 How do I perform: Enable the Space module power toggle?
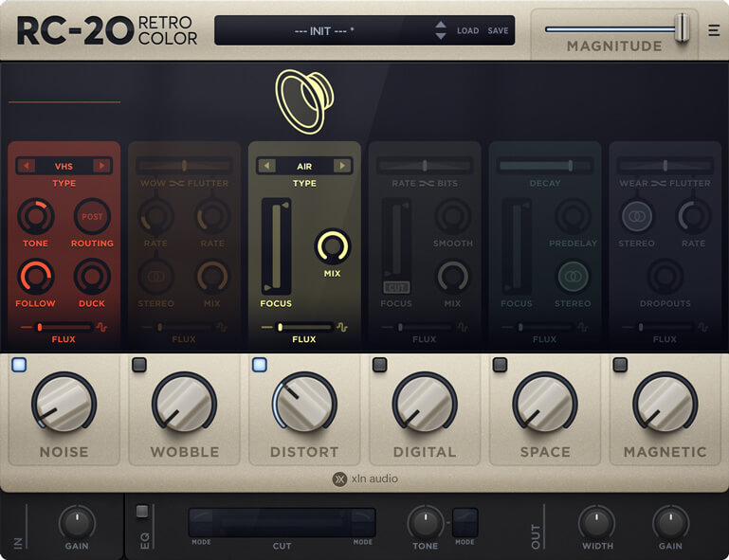[500, 365]
